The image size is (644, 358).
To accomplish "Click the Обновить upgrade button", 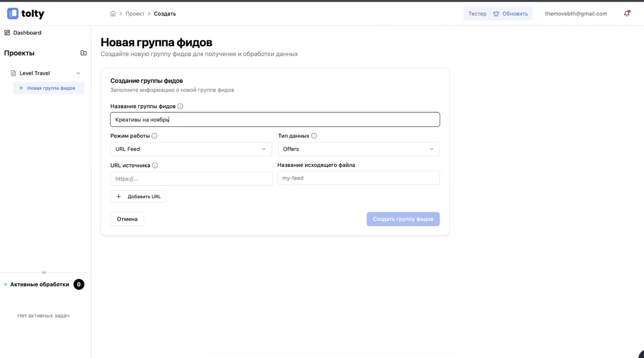I will (510, 14).
